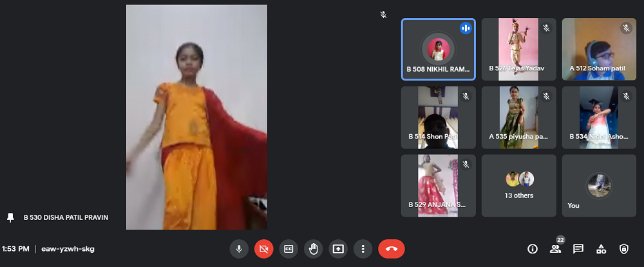The height and width of the screenshot is (267, 644).
Task: Click the pin icon beside B 530 DISHA
Action: click(x=10, y=217)
